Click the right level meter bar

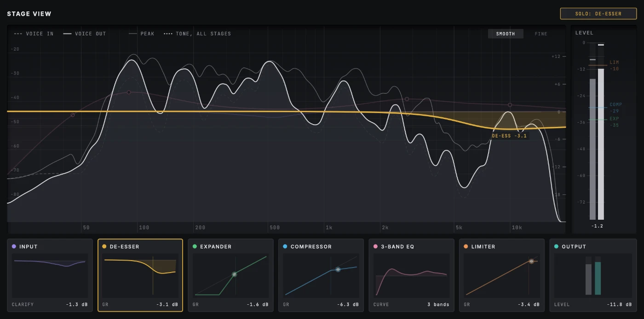pos(601,144)
